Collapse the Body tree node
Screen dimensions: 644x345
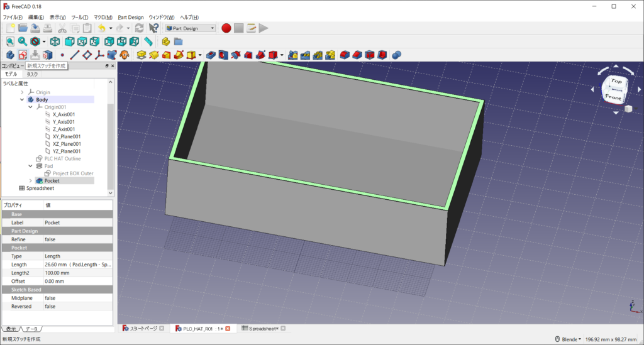22,99
